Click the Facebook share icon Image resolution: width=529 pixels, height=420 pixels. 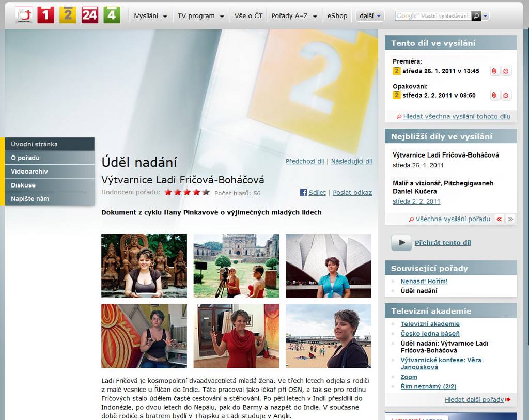304,193
